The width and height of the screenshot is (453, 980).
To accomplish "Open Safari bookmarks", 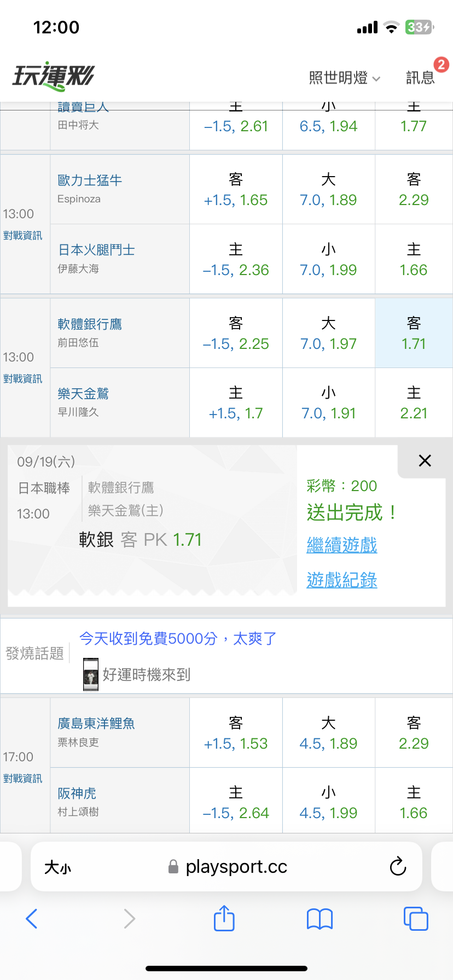I will [x=320, y=919].
